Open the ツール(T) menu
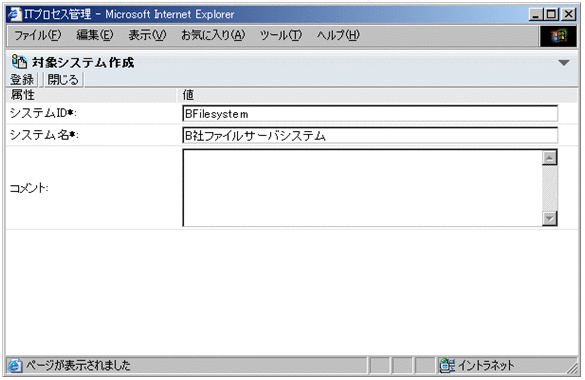The width and height of the screenshot is (585, 380). click(281, 35)
